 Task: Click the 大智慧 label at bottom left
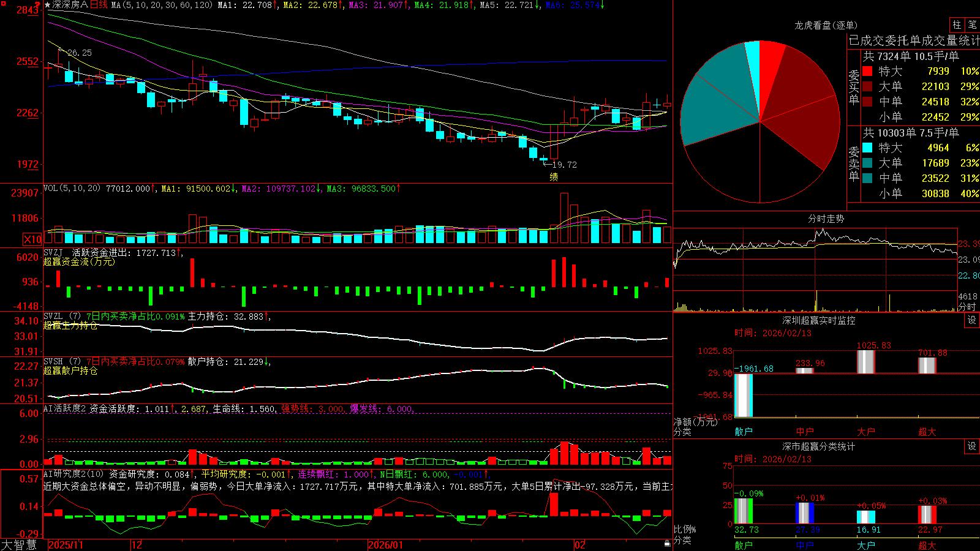19,544
